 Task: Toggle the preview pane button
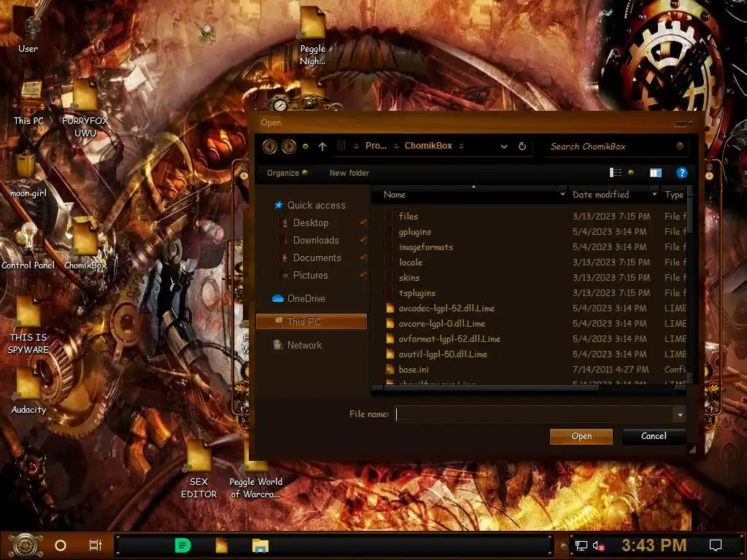[656, 173]
